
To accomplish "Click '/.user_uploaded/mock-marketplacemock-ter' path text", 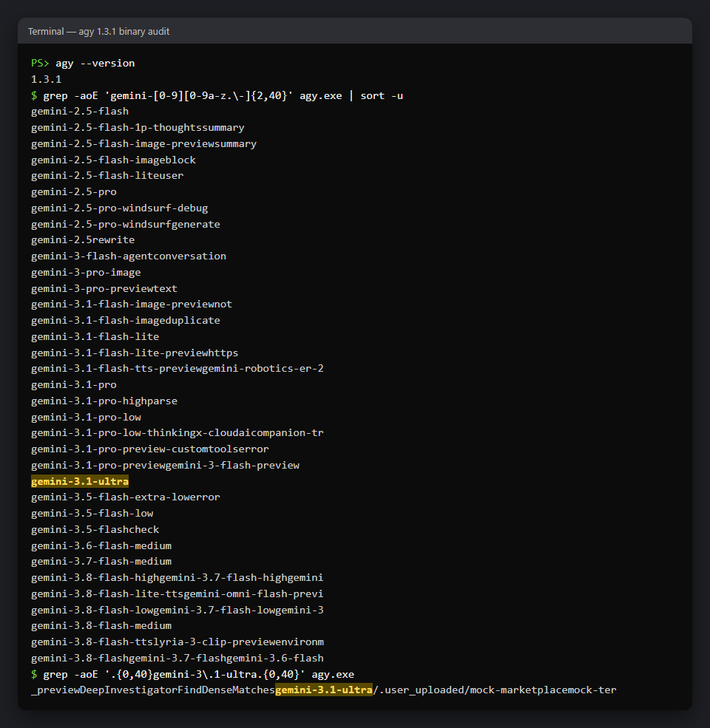I will point(494,690).
